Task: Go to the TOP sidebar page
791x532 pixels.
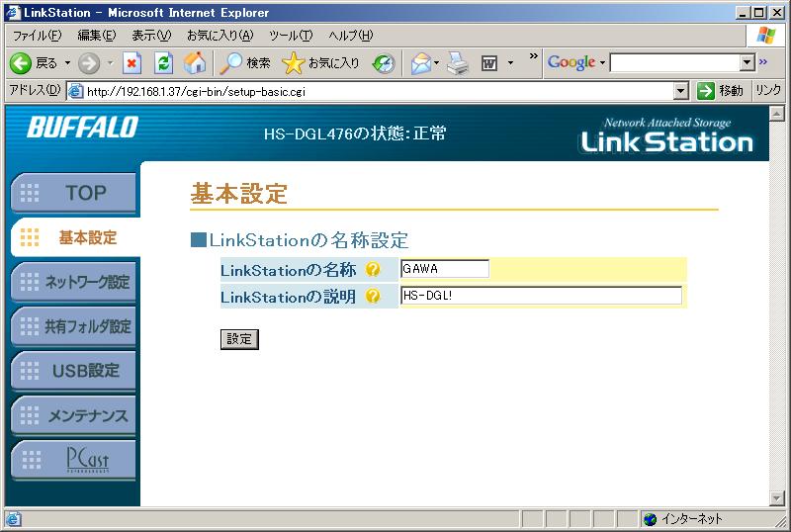Action: click(x=73, y=192)
